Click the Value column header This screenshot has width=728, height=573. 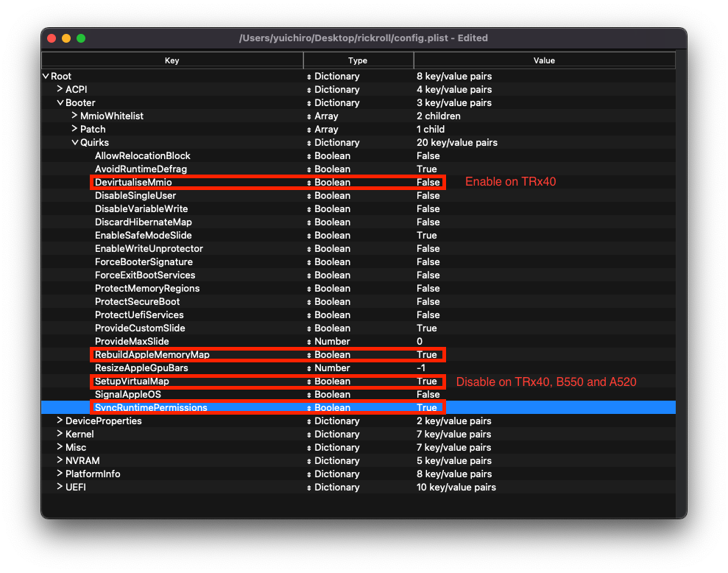[544, 60]
